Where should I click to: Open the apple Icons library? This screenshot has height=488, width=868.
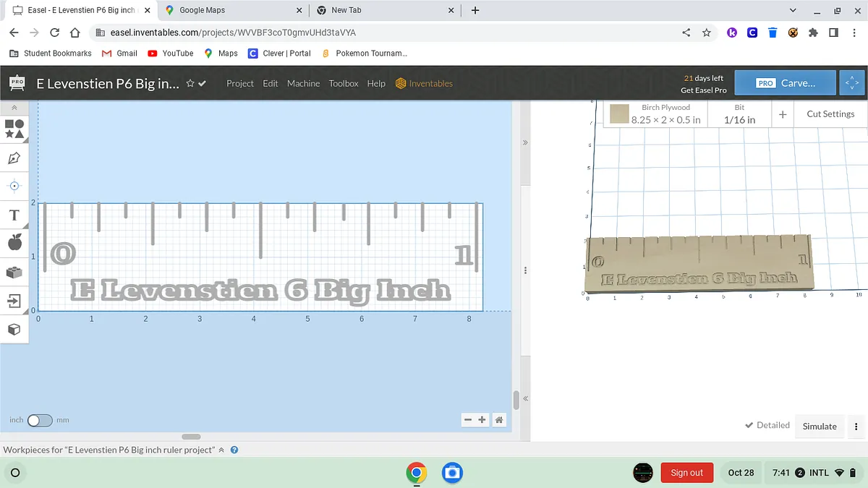click(14, 243)
